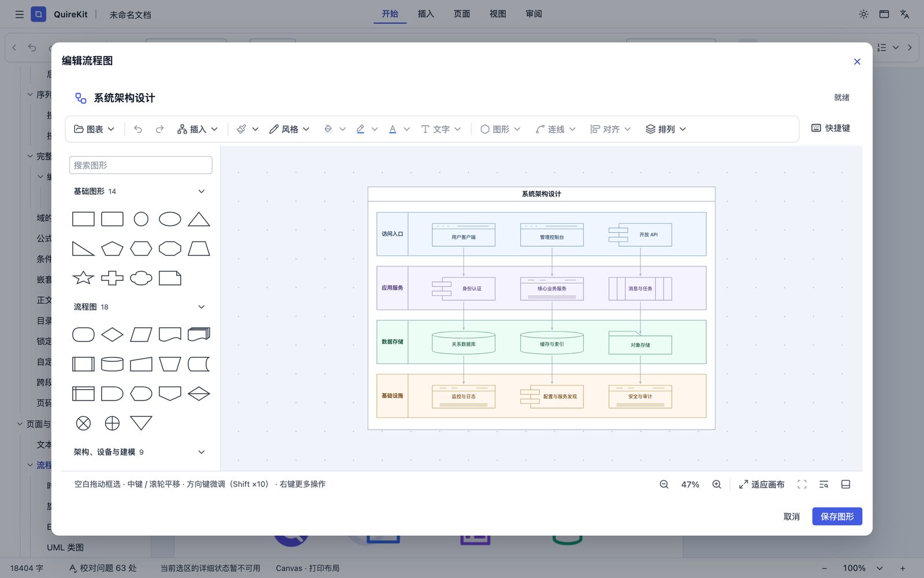Choose the triangle shape
This screenshot has height=578, width=924.
tap(199, 219)
